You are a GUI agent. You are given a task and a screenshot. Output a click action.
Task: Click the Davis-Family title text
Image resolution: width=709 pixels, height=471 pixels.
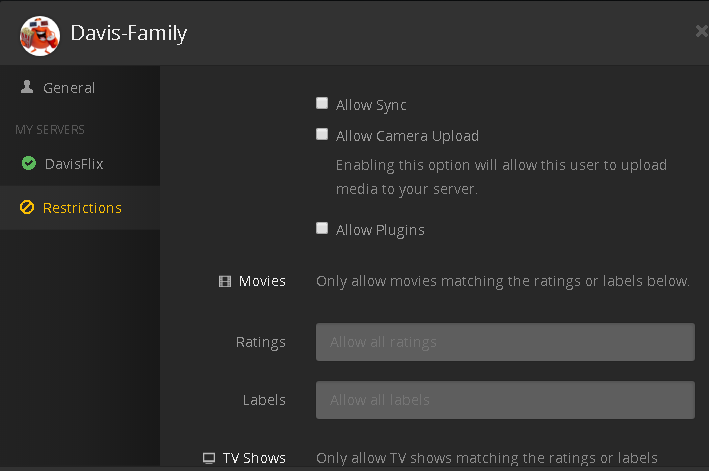point(128,33)
